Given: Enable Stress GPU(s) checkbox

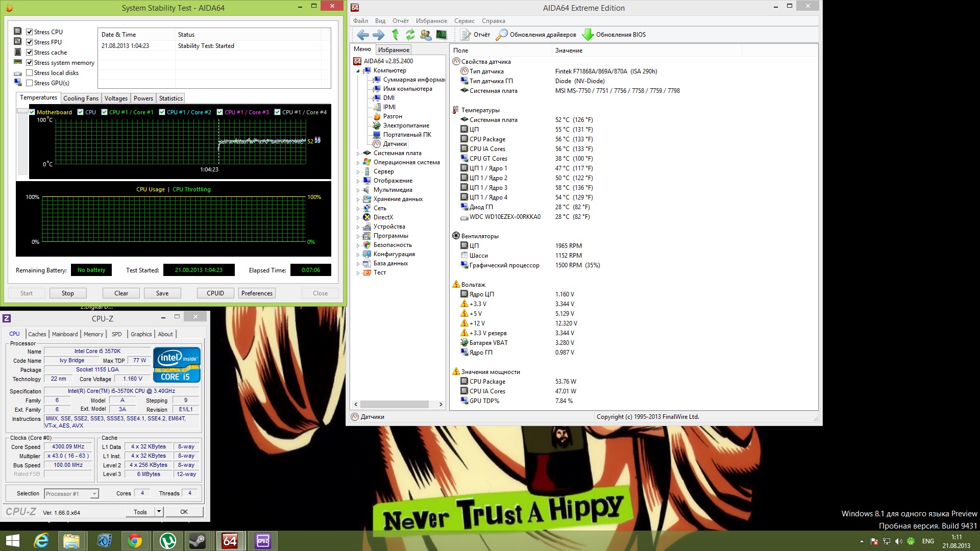Looking at the screenshot, I should tap(30, 83).
